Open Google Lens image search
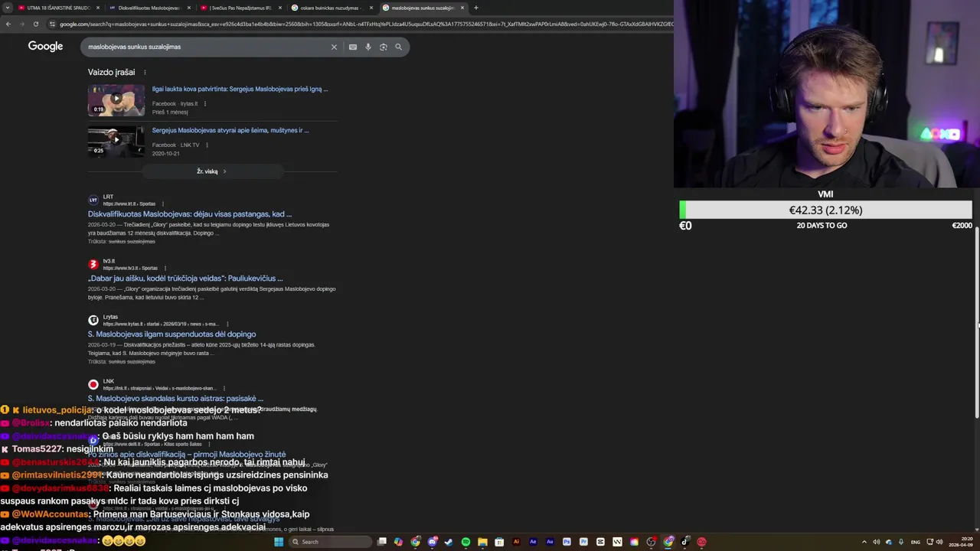The image size is (980, 551). coord(384,47)
